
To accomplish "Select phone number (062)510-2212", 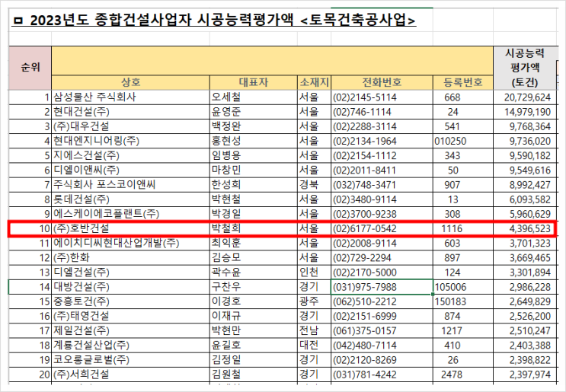I will point(382,301).
